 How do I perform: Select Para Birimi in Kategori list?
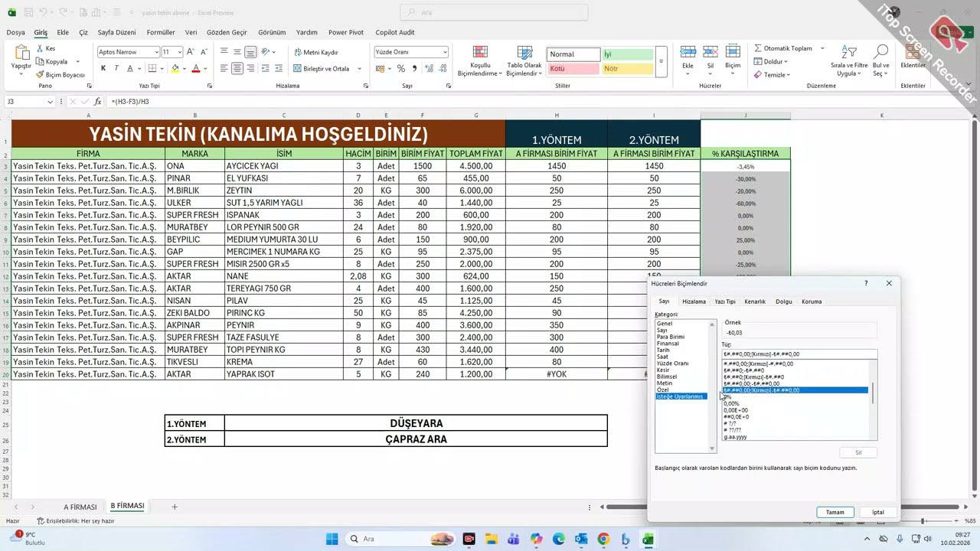[671, 337]
